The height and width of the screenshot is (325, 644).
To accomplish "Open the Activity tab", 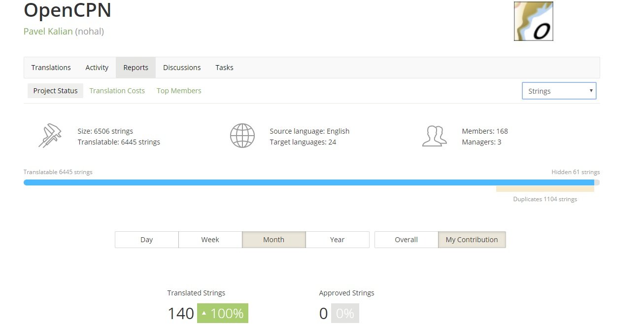I will pos(97,68).
